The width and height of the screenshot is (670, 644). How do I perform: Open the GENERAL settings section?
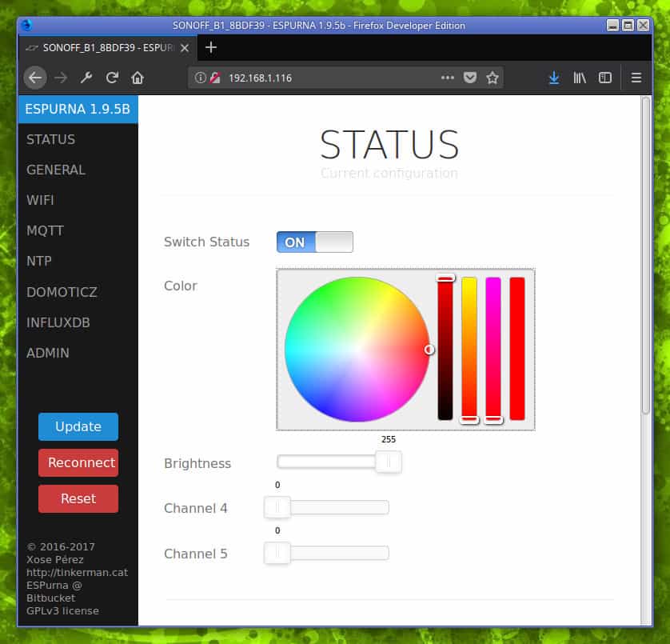point(56,170)
